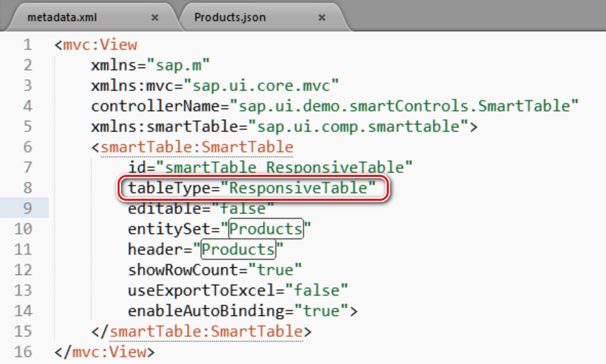Close the metadata.xml tab
Viewport: 606px width, 364px height.
pyautogui.click(x=154, y=17)
